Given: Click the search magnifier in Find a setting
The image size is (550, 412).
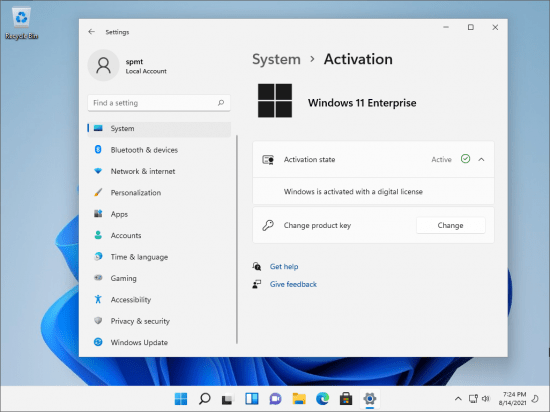Looking at the screenshot, I should 221,103.
